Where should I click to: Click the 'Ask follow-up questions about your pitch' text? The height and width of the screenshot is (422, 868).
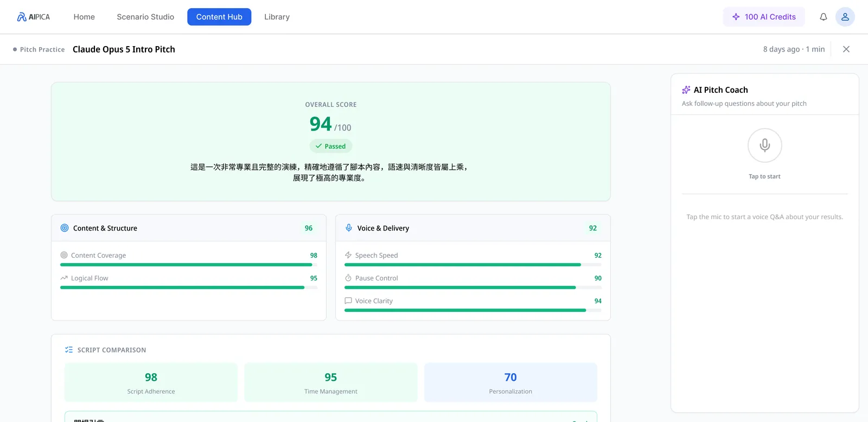coord(744,104)
